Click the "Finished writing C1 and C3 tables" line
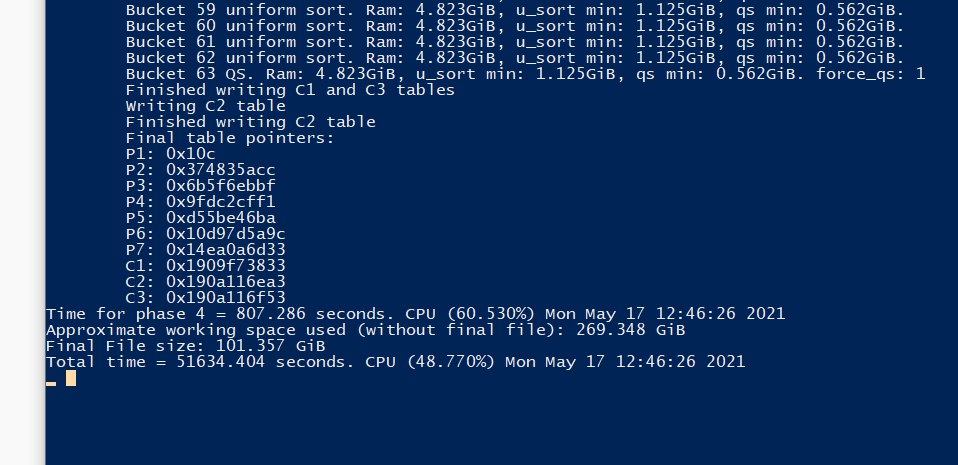Viewport: 958px width, 465px height. click(x=290, y=89)
